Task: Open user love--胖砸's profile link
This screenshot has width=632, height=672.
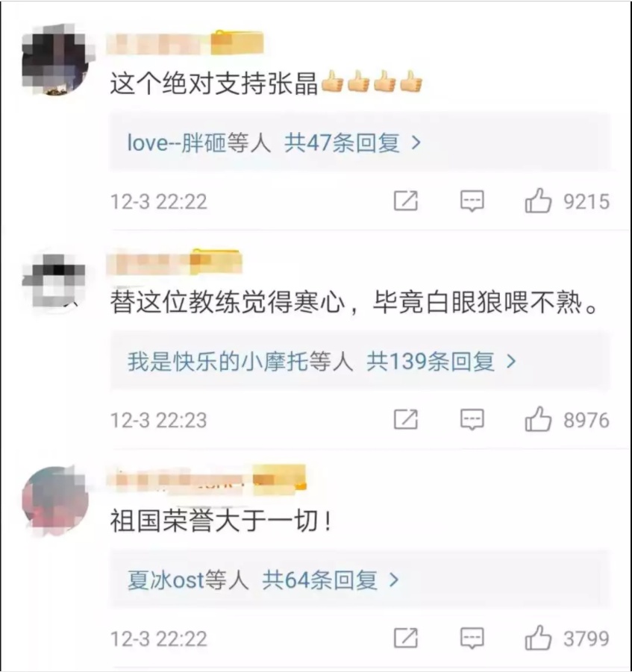Action: pos(176,142)
